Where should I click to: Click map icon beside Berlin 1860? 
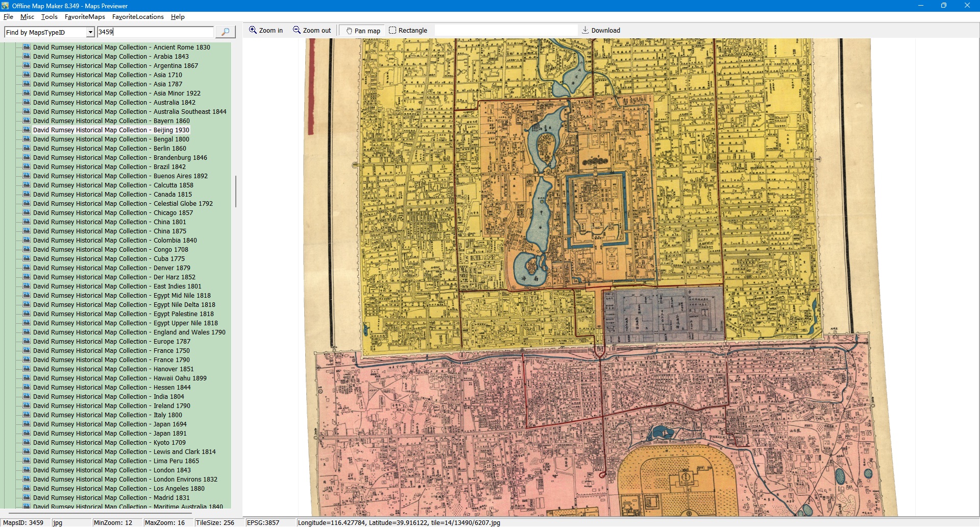(x=27, y=149)
